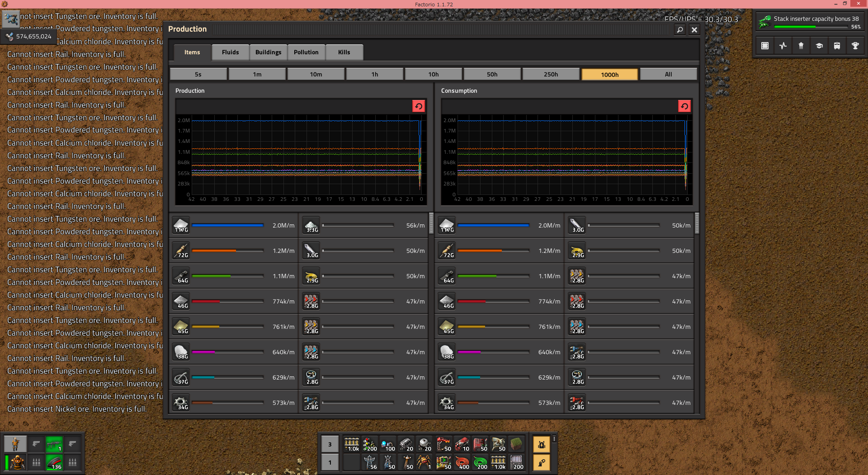Viewport: 868px width, 475px height.
Task: Open shortcut bar options three-dots menu
Action: pos(554,439)
